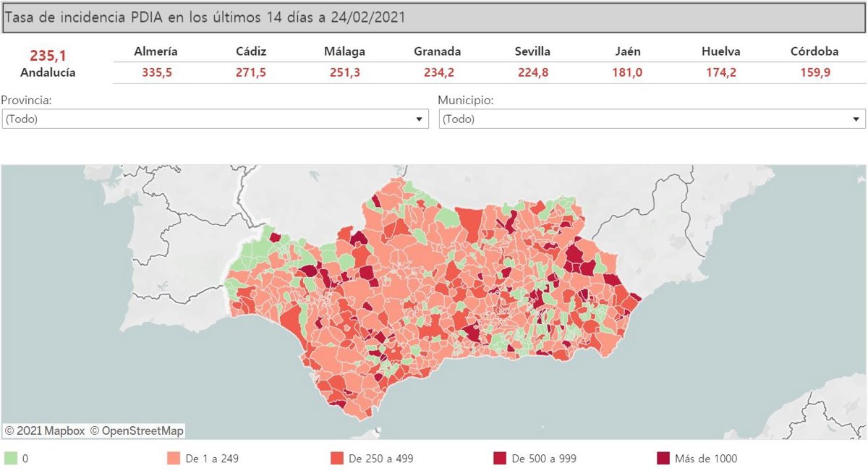The width and height of the screenshot is (868, 471).
Task: Expand the Municipio dropdown arrow
Action: (x=856, y=119)
